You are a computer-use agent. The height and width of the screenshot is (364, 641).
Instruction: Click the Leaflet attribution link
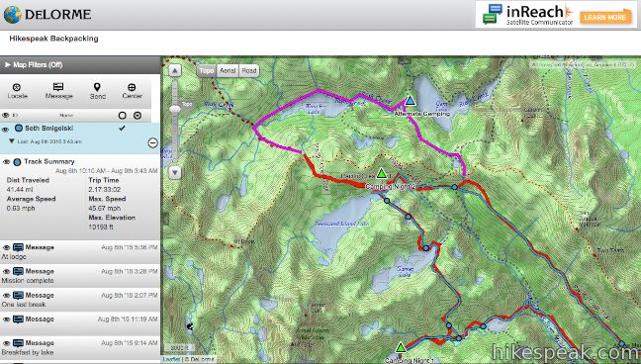coord(171,359)
